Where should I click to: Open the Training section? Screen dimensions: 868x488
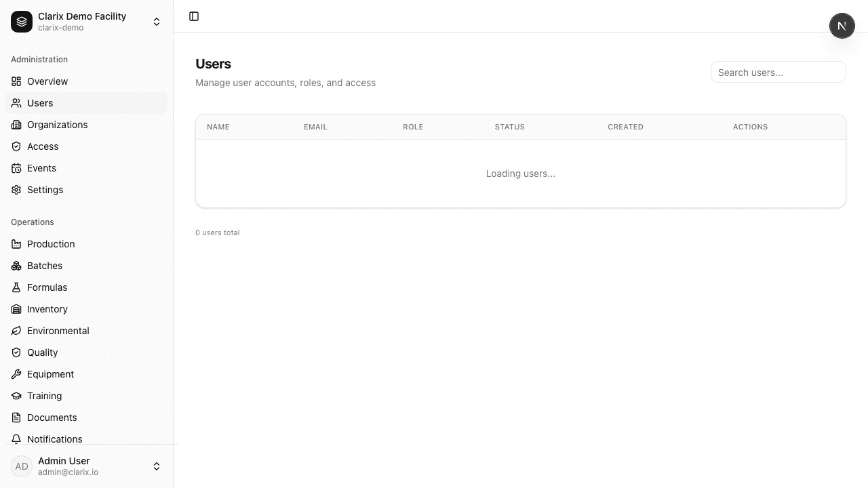86,396
